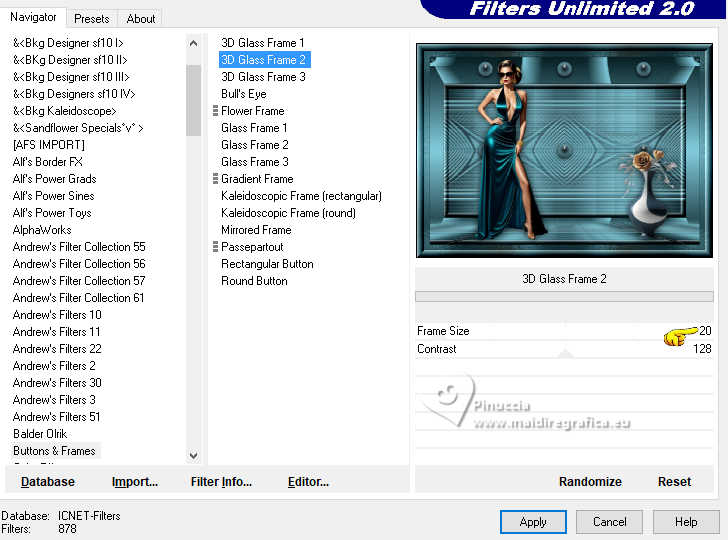Image resolution: width=728 pixels, height=540 pixels.
Task: Click the filter preview image
Action: (564, 150)
